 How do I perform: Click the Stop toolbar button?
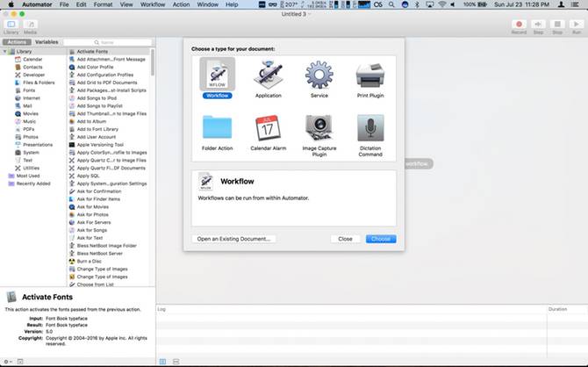[557, 26]
